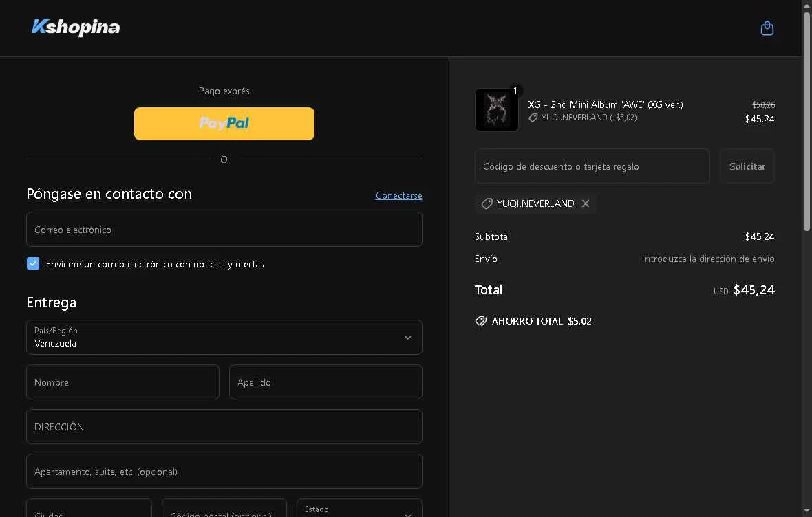Click the XG album thumbnail

point(497,110)
